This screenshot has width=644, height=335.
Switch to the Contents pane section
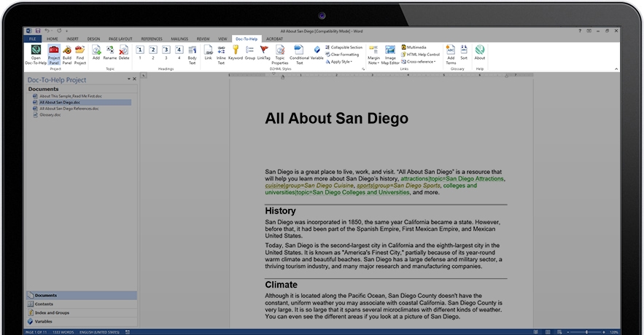click(82, 304)
